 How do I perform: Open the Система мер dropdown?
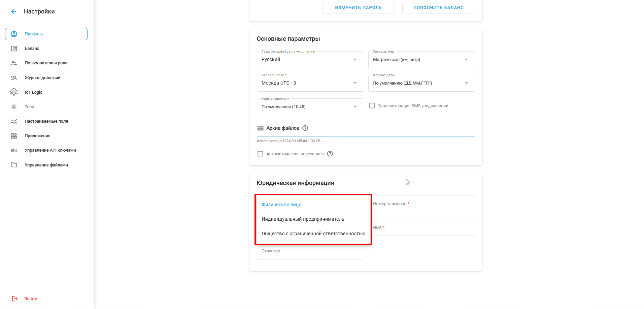421,60
